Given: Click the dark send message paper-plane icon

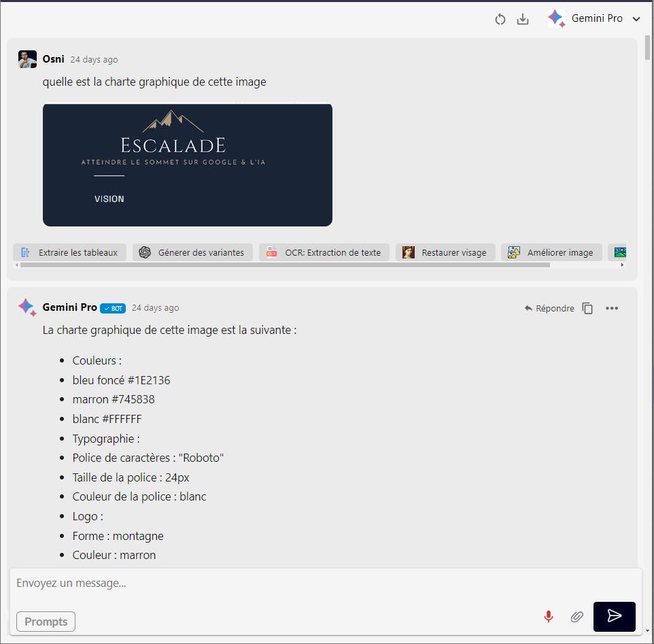Looking at the screenshot, I should click(x=614, y=616).
